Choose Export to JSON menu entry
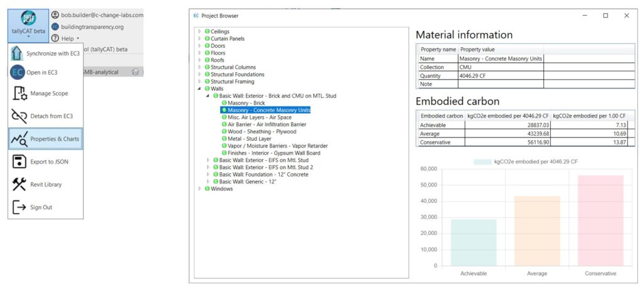The height and width of the screenshot is (289, 644). [x=45, y=161]
